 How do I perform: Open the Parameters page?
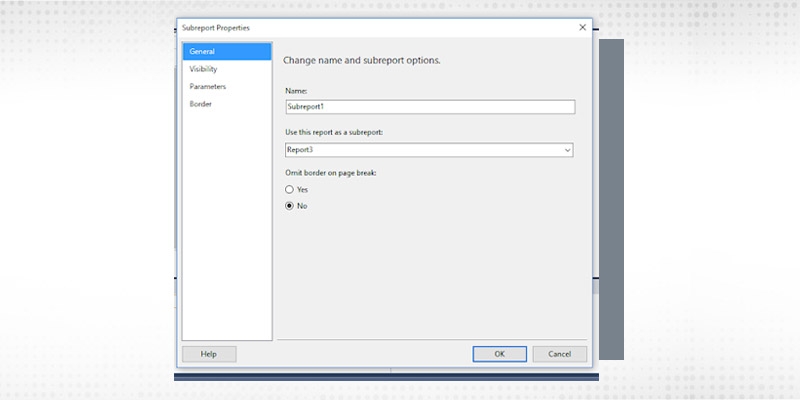pos(207,87)
